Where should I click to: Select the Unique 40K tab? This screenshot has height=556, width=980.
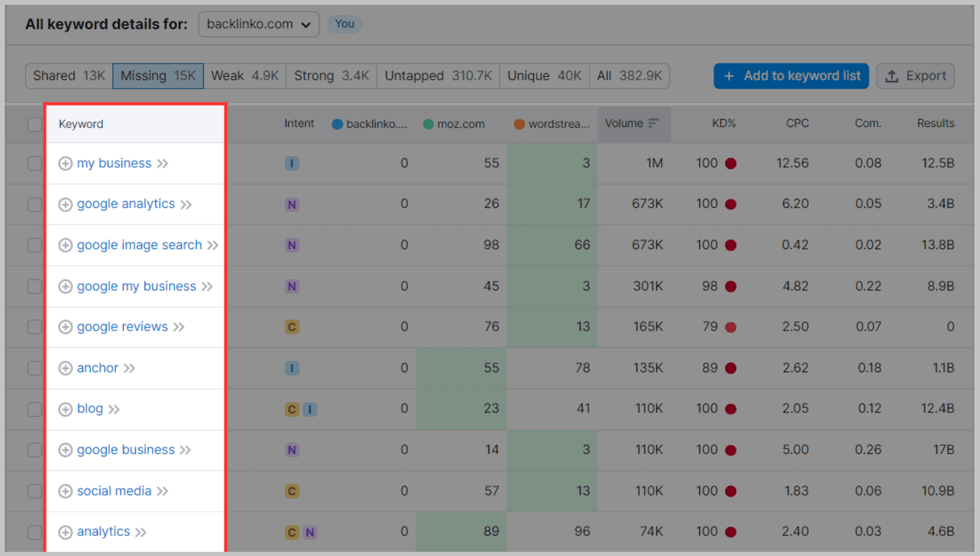point(545,76)
